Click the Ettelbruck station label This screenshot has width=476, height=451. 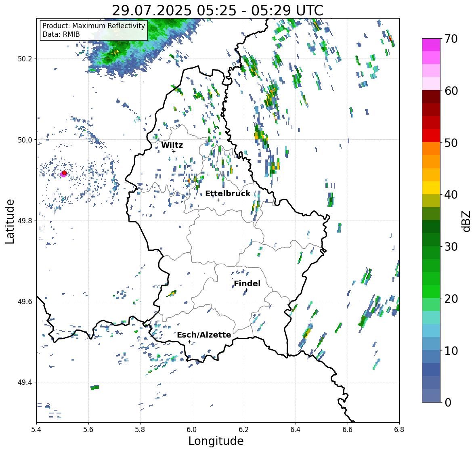coord(228,194)
